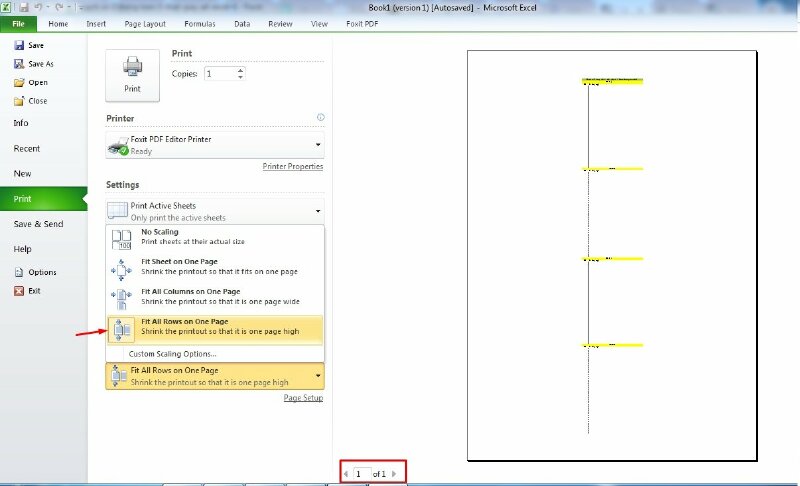Select the Print section in left menu
Image resolution: width=800 pixels, height=486 pixels.
point(43,199)
